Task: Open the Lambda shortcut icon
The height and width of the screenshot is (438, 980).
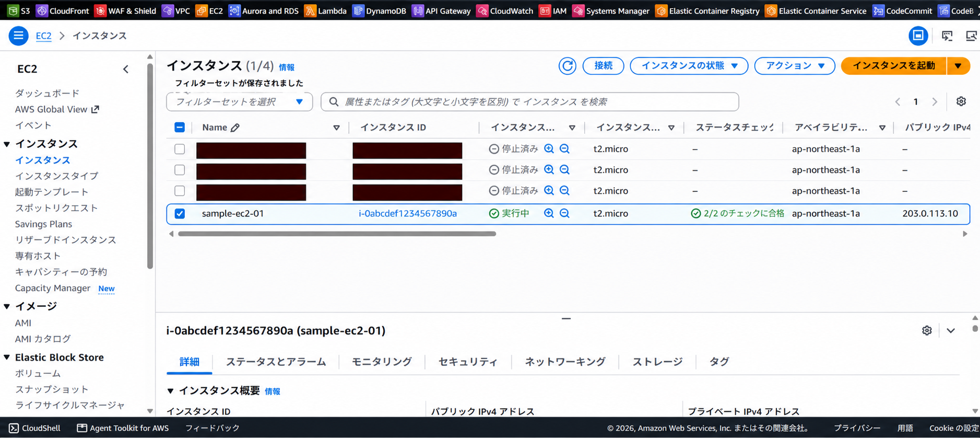Action: pos(310,10)
